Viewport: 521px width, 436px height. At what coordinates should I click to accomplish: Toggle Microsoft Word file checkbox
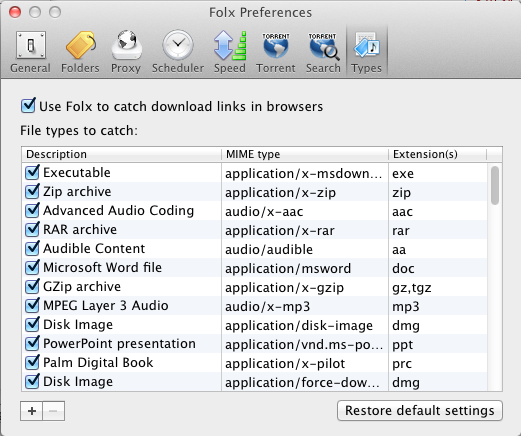click(32, 267)
